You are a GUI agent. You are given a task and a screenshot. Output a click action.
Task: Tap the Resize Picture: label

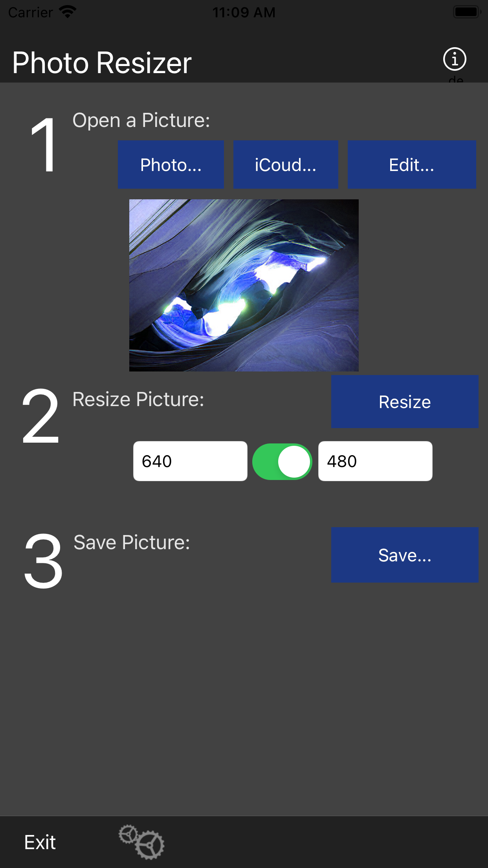tap(138, 399)
